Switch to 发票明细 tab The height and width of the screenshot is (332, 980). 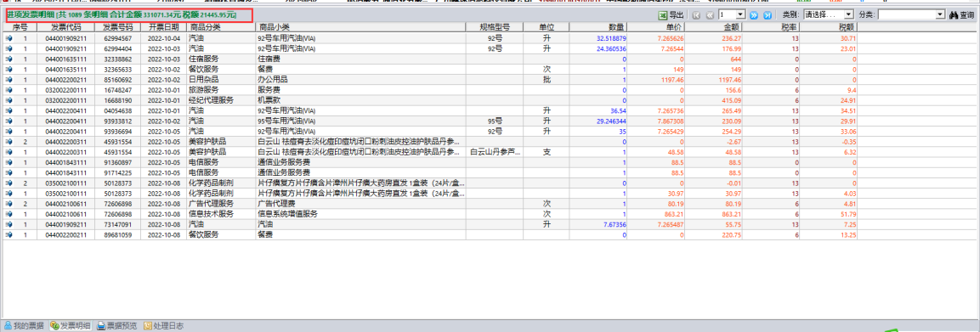point(70,326)
